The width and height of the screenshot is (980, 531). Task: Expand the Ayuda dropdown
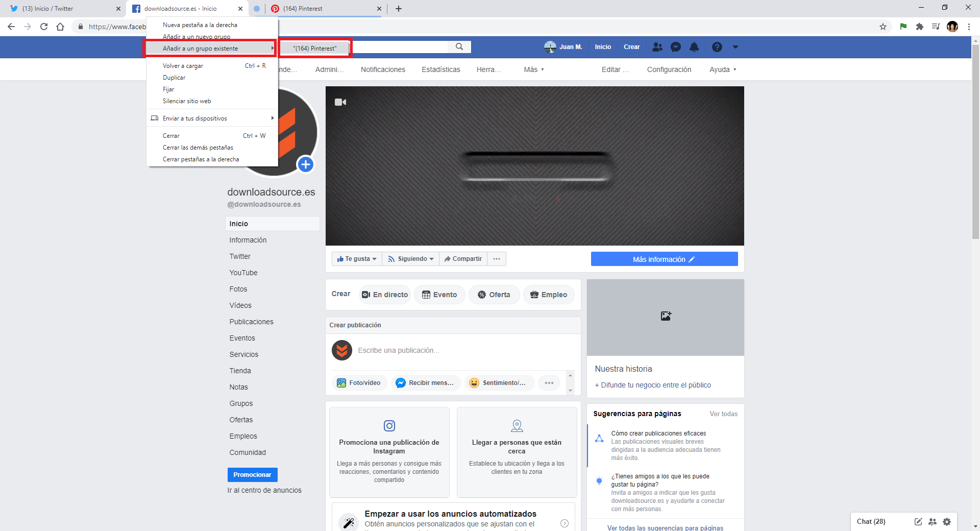click(723, 69)
